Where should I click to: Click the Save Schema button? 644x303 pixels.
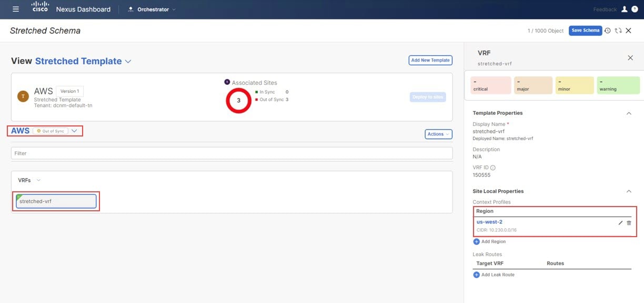(x=585, y=31)
